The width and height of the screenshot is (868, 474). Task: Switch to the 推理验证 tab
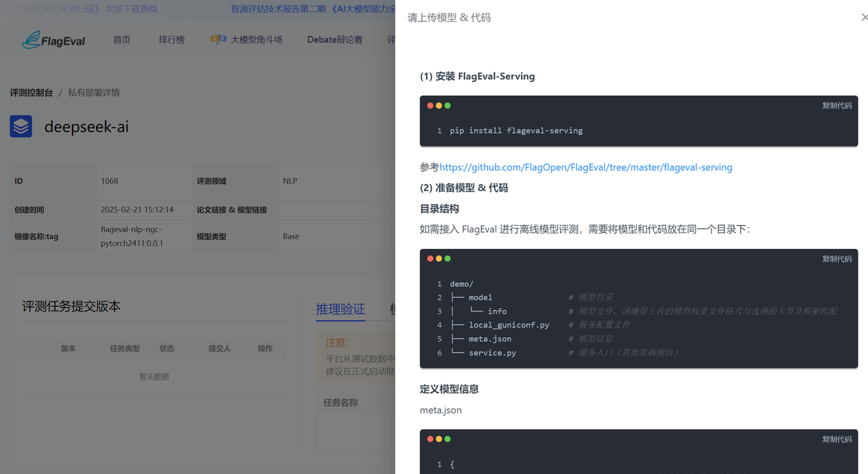point(340,309)
